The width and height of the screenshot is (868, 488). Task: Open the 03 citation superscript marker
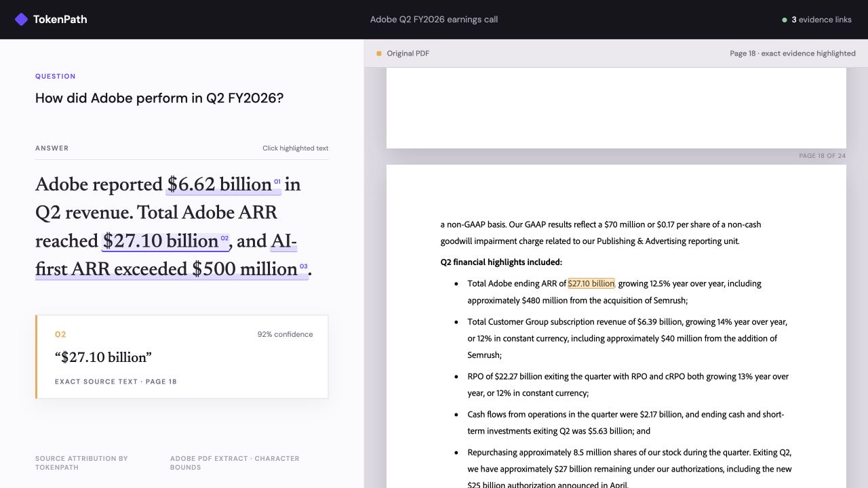coord(303,266)
